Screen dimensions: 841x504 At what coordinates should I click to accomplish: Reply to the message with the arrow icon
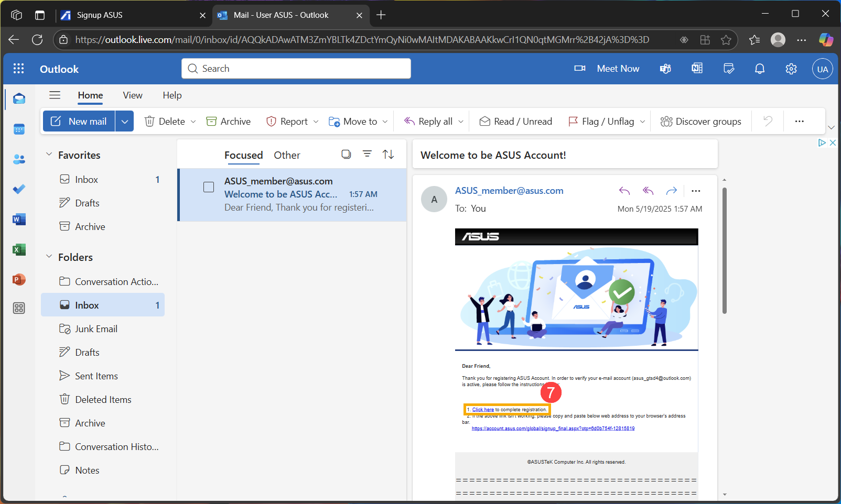[624, 191]
